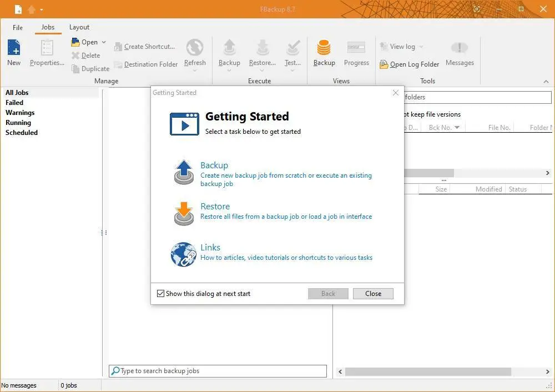Click the New backup job icon
The height and width of the screenshot is (392, 555).
click(14, 47)
